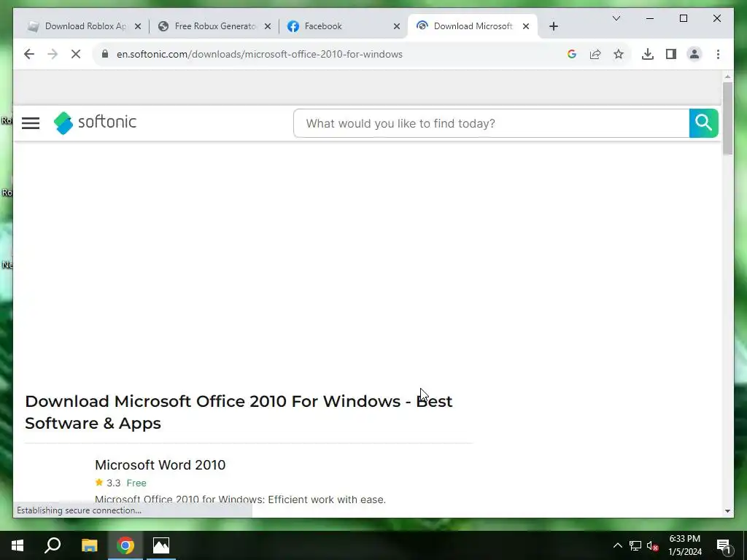The image size is (747, 560).
Task: Open the Google icon in the address bar
Action: pos(572,54)
